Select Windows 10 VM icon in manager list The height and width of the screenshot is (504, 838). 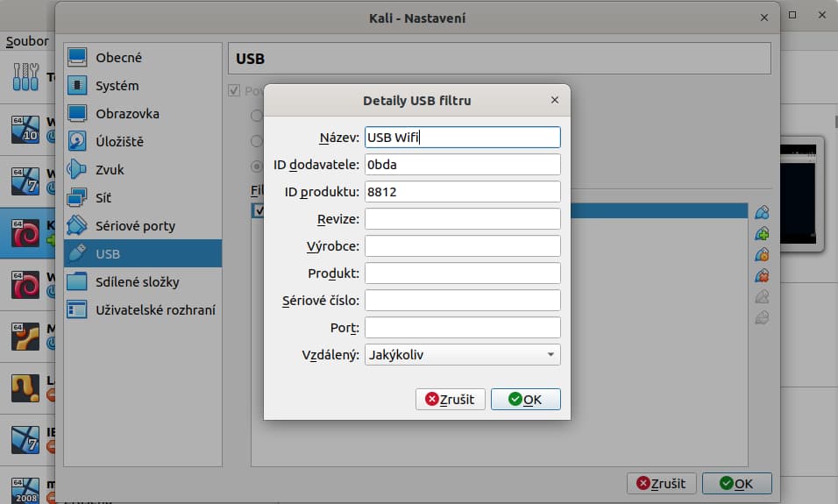(25, 130)
